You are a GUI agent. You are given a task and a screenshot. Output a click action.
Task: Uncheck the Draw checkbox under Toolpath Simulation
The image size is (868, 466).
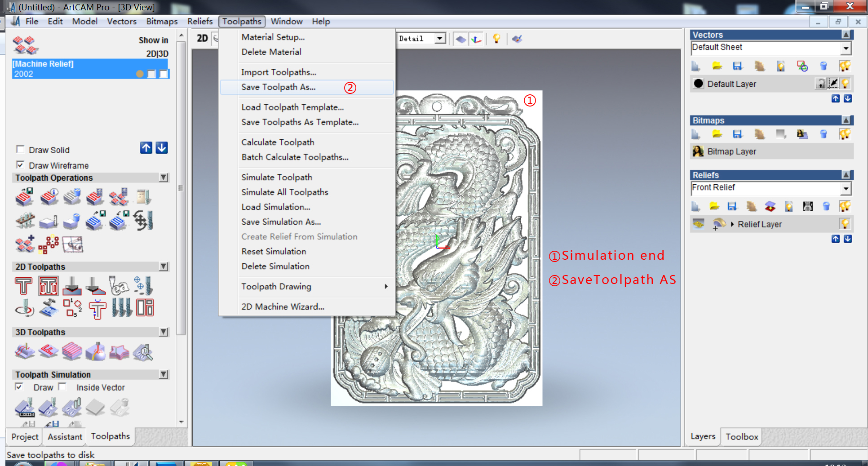19,386
